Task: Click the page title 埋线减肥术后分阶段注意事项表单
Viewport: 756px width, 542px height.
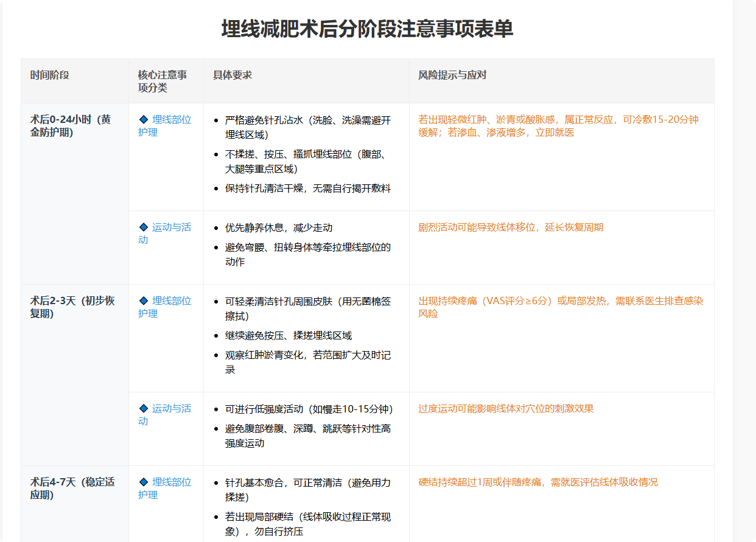Action: pos(367,29)
